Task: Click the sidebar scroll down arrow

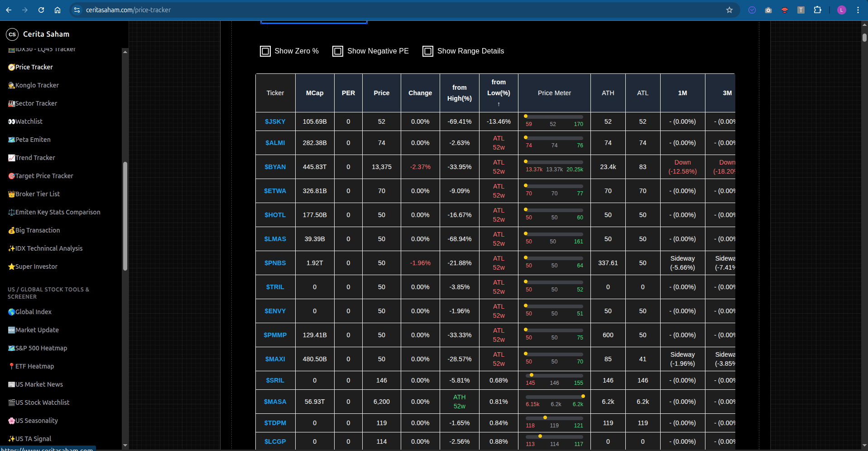Action: coord(125,445)
